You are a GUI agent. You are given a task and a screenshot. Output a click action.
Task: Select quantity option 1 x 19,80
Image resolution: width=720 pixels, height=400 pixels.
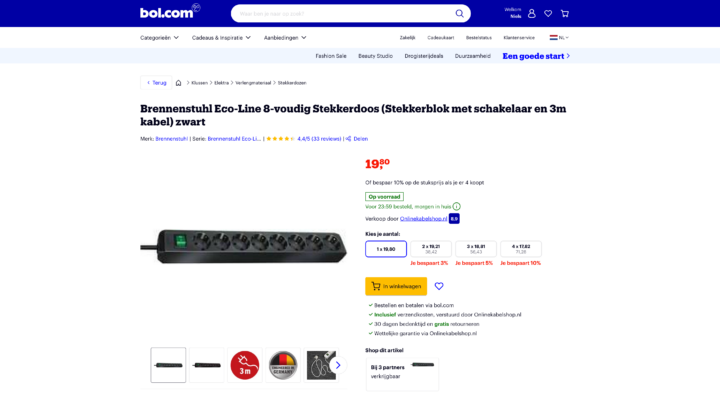tap(386, 249)
